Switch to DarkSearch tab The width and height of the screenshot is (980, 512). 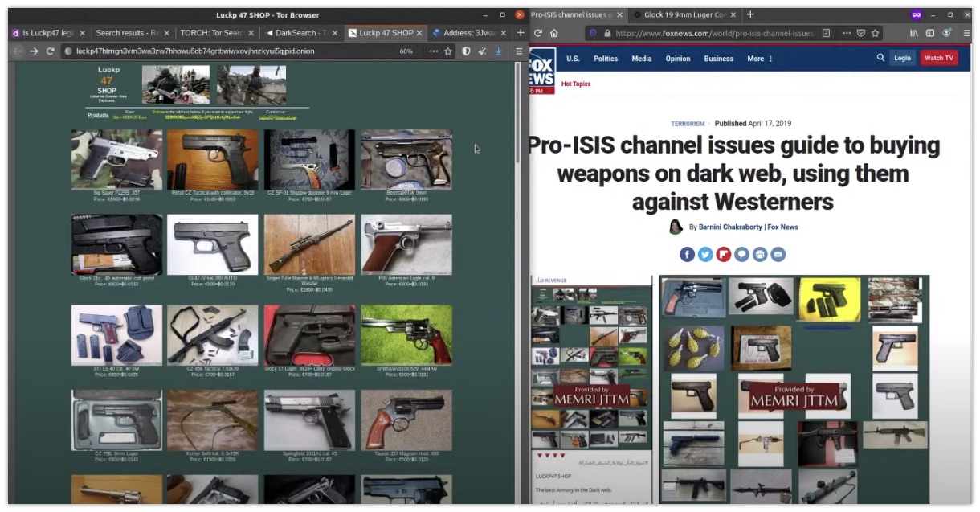point(301,33)
